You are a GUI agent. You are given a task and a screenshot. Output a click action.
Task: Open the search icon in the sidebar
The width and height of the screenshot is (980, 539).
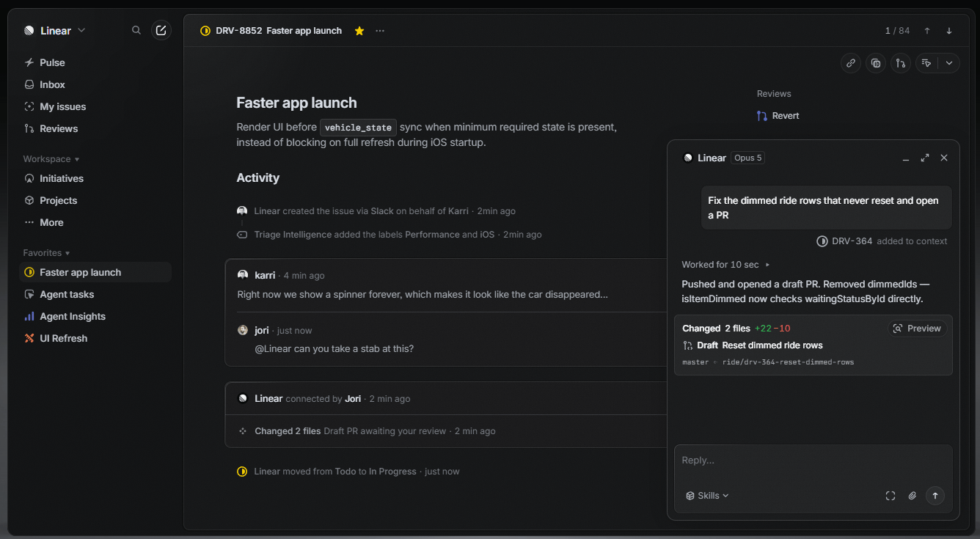coord(136,30)
